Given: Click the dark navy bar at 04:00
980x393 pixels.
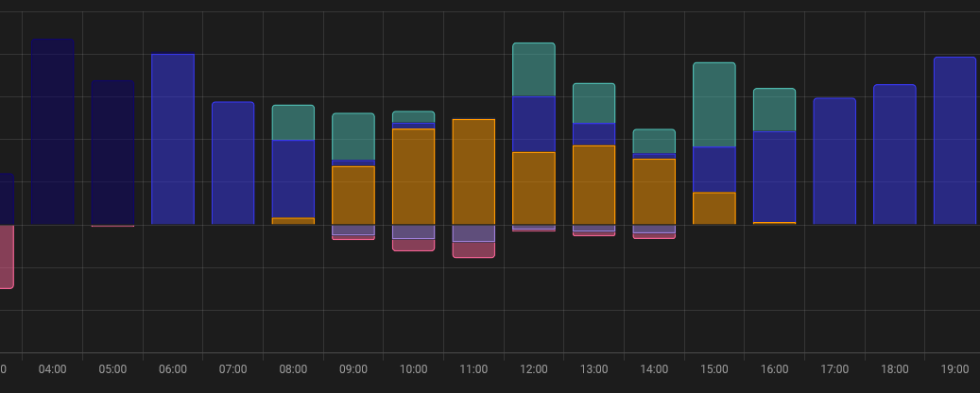Looking at the screenshot, I should point(53,132).
